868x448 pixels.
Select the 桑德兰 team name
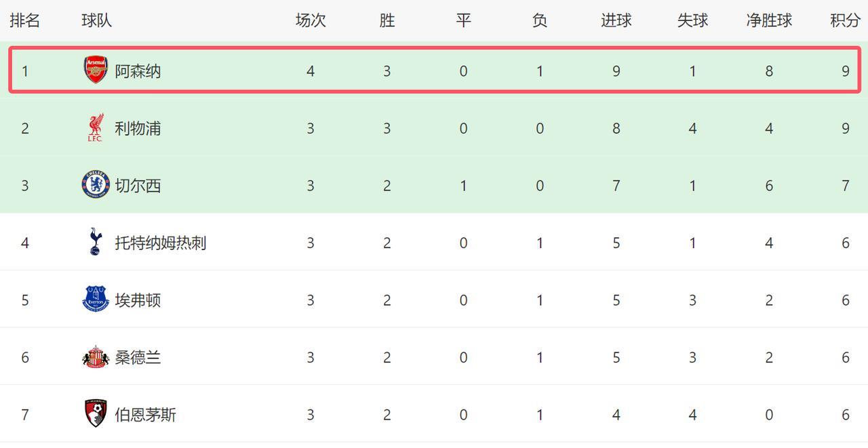pyautogui.click(x=138, y=357)
